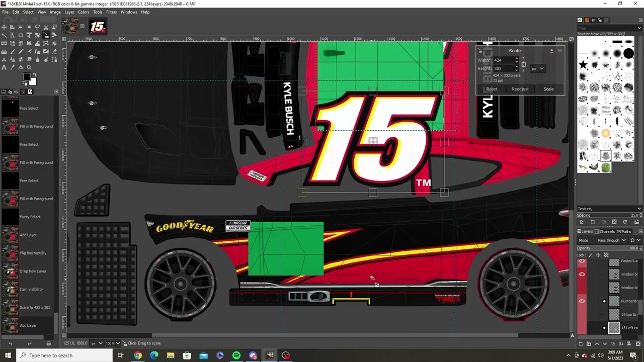Click the Windows search box
This screenshot has width=644, height=362.
coord(65,355)
